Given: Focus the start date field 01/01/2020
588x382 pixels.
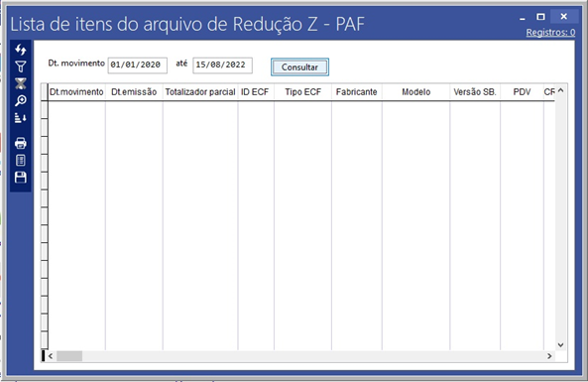Looking at the screenshot, I should pos(137,64).
